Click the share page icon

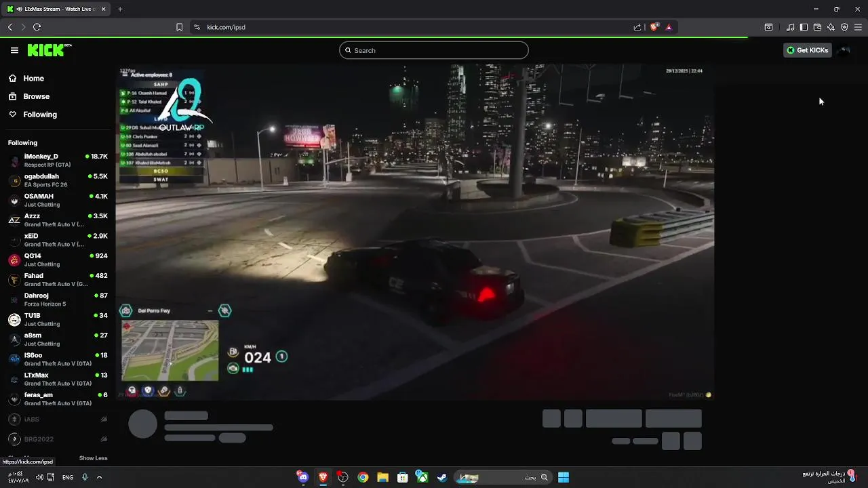point(637,27)
